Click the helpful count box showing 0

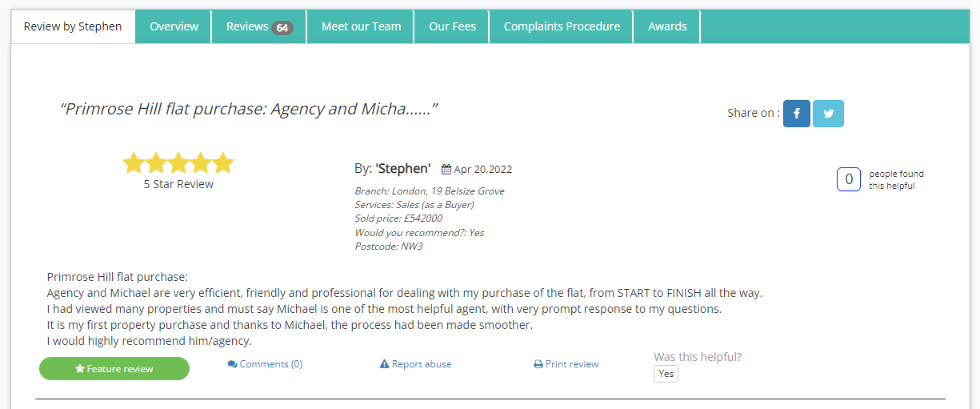coord(848,179)
